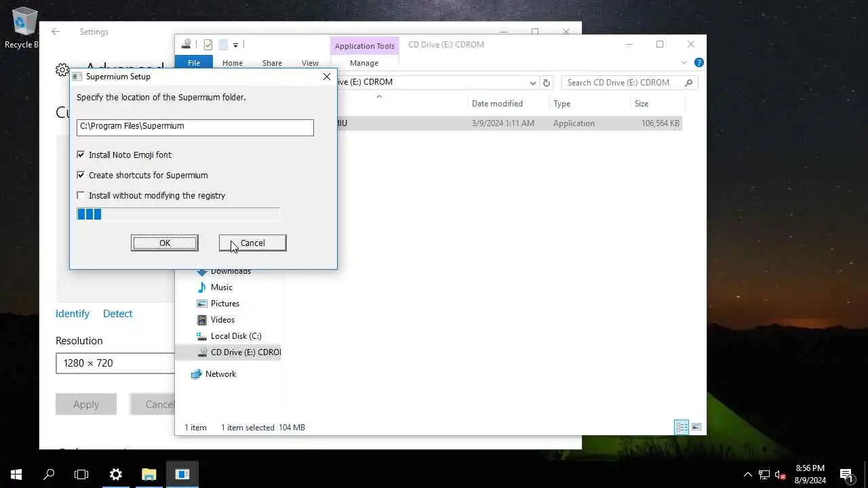Toggle the Install Noto Emoji font checkbox
Image resolution: width=868 pixels, height=488 pixels.
point(81,155)
